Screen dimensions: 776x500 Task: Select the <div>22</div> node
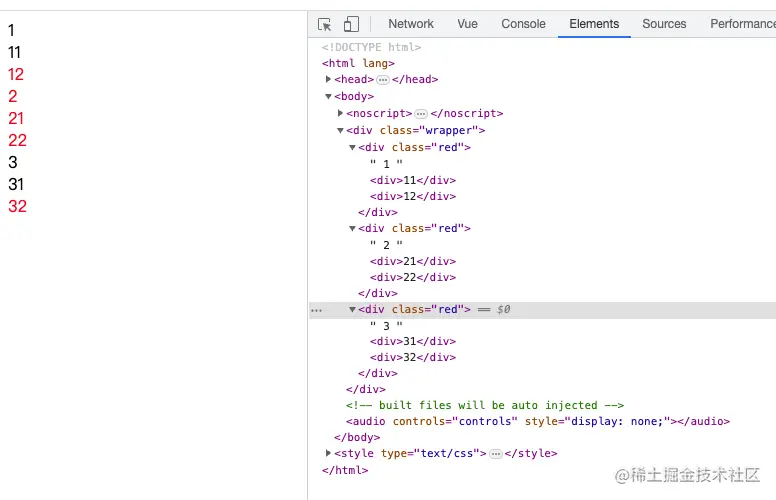pyautogui.click(x=413, y=277)
